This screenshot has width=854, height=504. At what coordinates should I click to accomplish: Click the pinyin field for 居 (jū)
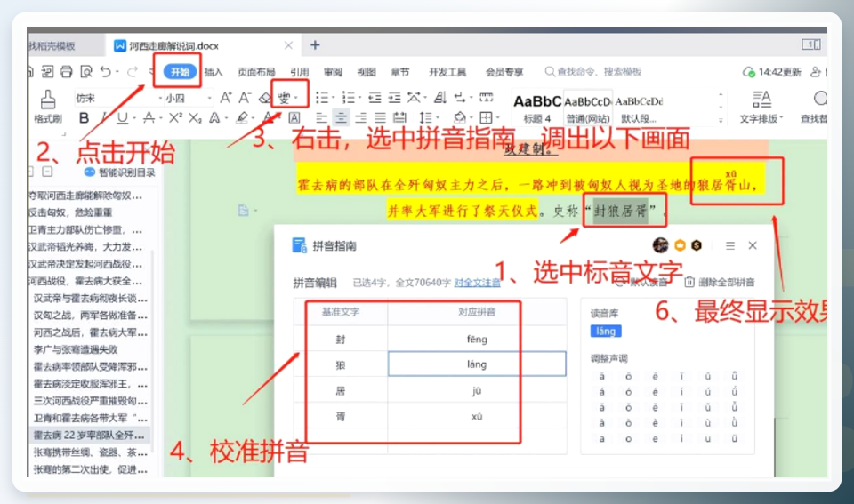pyautogui.click(x=477, y=391)
